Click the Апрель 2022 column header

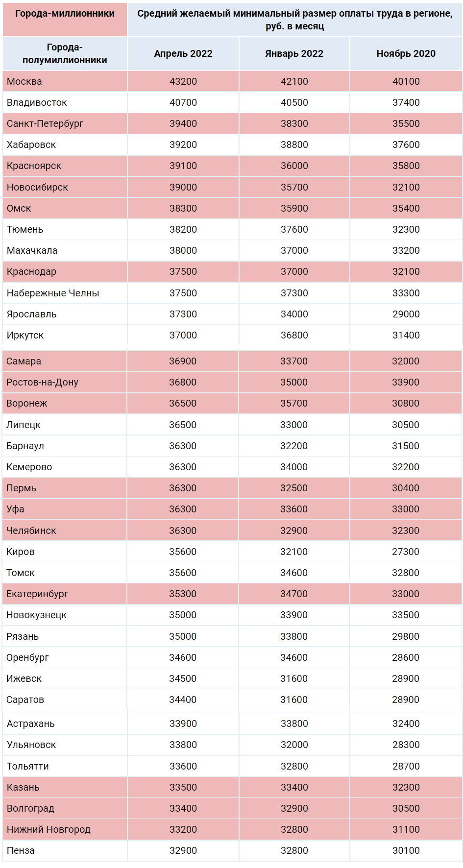coord(183,54)
